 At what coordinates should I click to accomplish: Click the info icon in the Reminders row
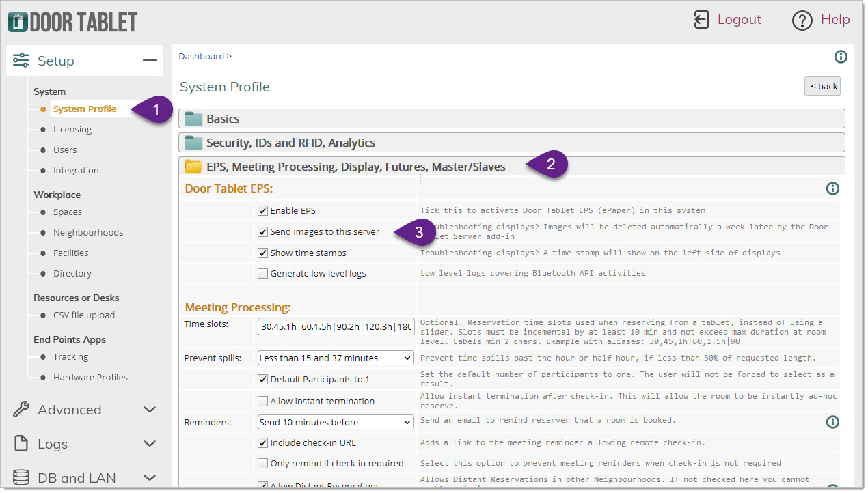click(x=832, y=422)
